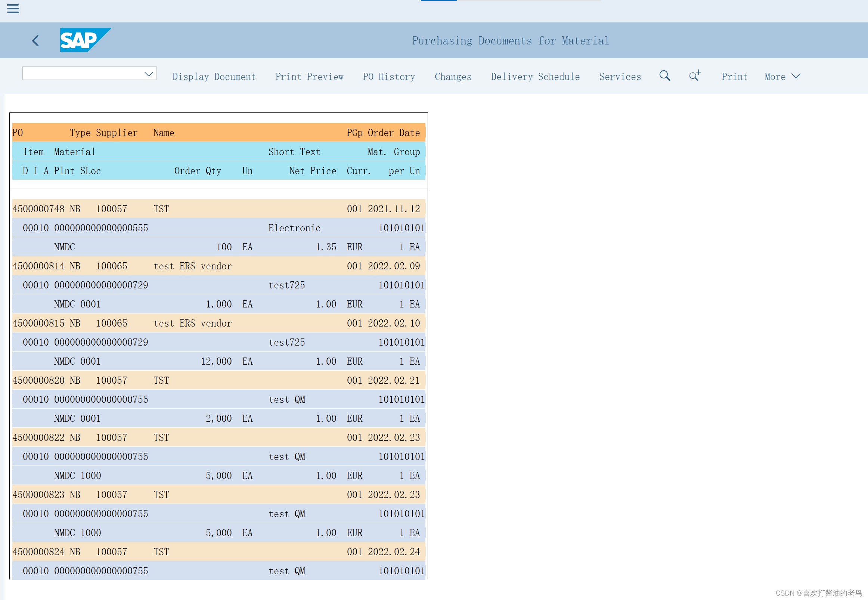Image resolution: width=868 pixels, height=600 pixels.
Task: Click the search-next magnifier plus icon
Action: [x=695, y=76]
